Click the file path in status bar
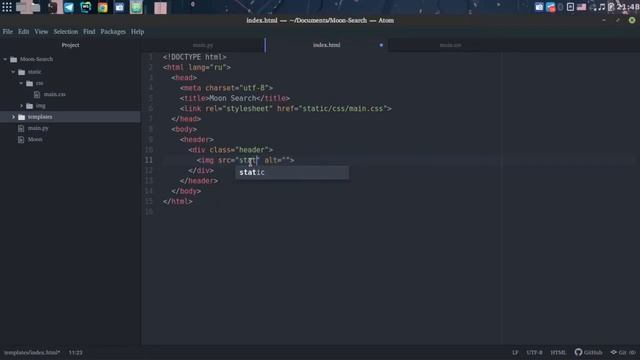The height and width of the screenshot is (360, 640). coord(32,352)
